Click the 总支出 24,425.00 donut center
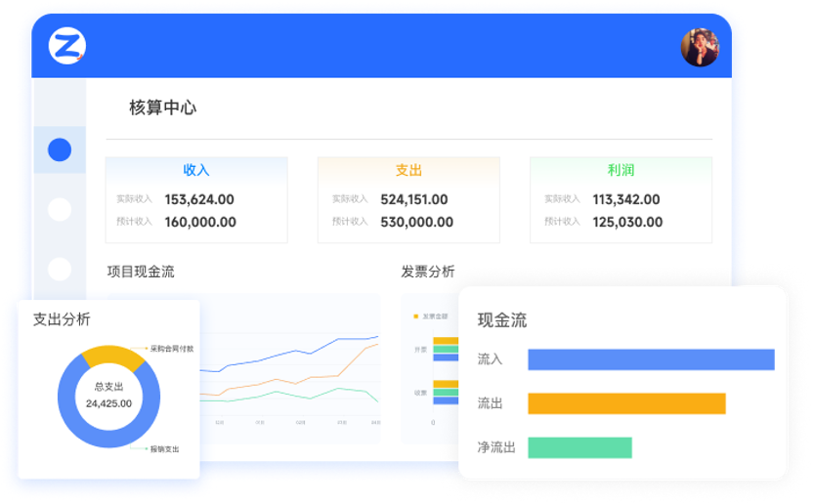This screenshot has width=813, height=504. (108, 396)
